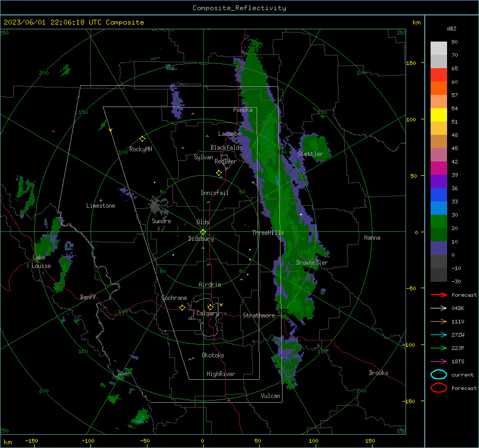Click the yellow diamond marker near RockyMH
Viewport: 479px width, 448px height.
click(142, 139)
